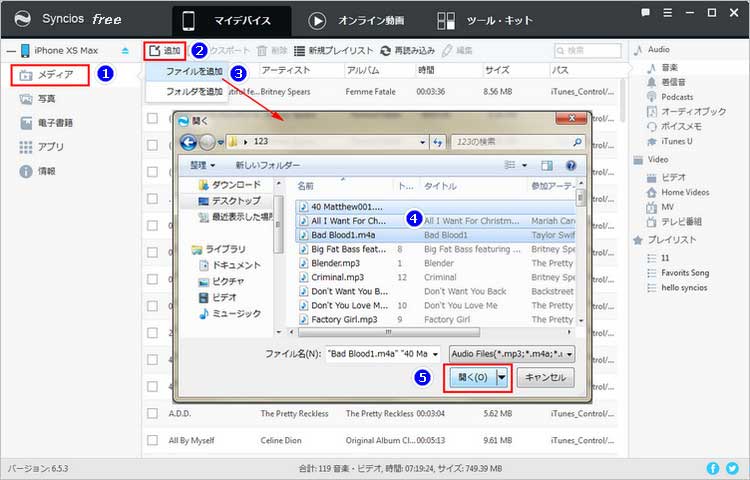Select Bad Blood1.m4a file
Image resolution: width=750 pixels, height=480 pixels.
coord(435,235)
